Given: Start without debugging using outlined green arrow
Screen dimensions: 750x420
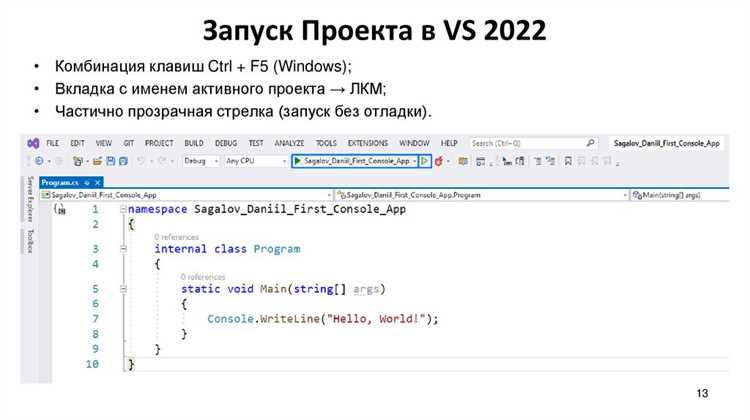Looking at the screenshot, I should pos(424,161).
